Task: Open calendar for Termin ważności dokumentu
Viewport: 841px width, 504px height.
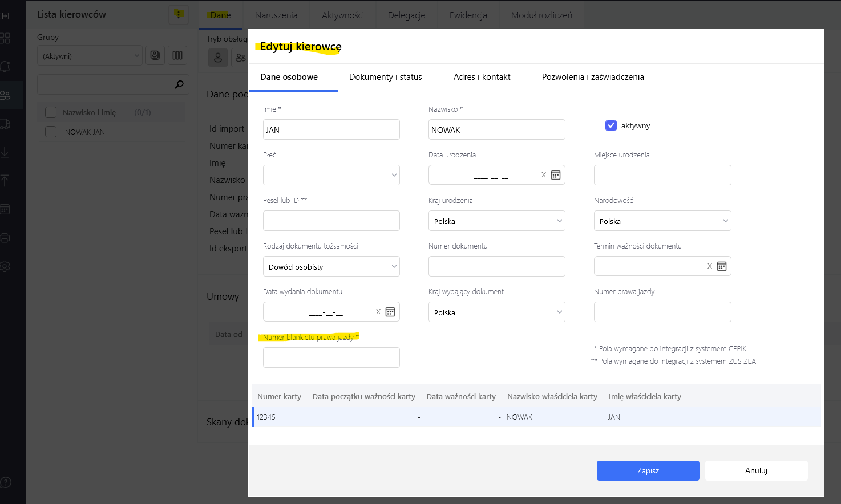Action: [721, 266]
